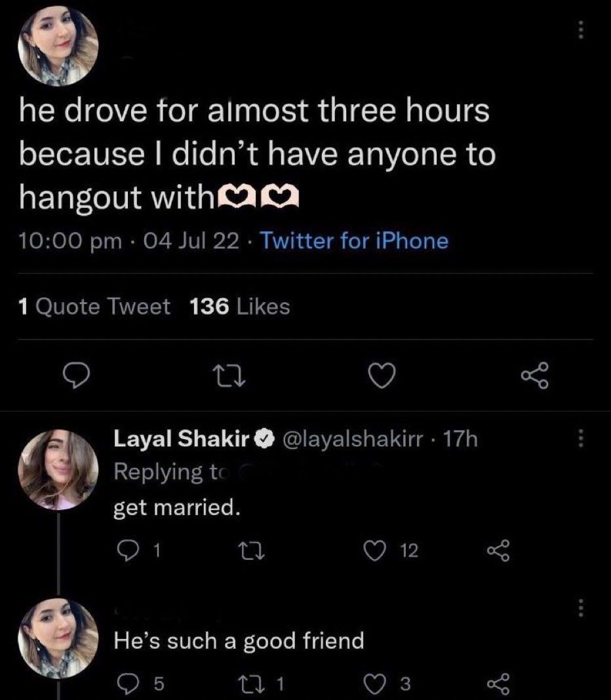611x700 pixels.
Task: Share "He's such a good friend" tweet
Action: coord(498,684)
